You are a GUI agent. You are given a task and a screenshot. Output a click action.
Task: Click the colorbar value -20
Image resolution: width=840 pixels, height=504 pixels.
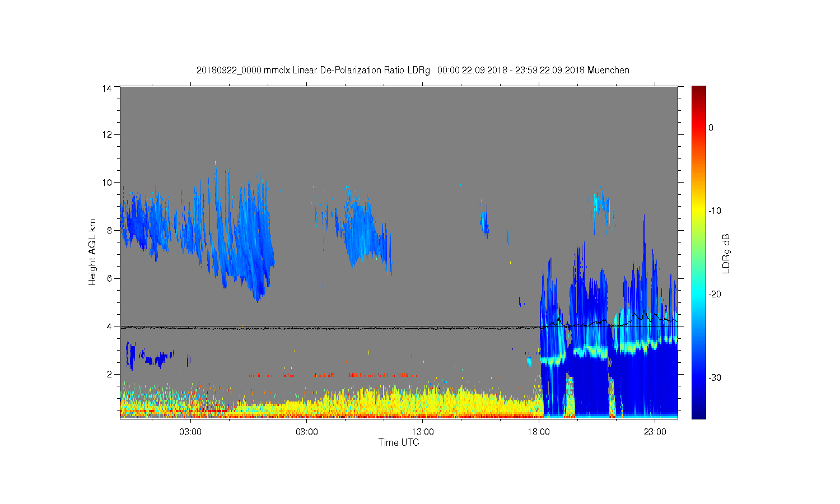(x=715, y=295)
